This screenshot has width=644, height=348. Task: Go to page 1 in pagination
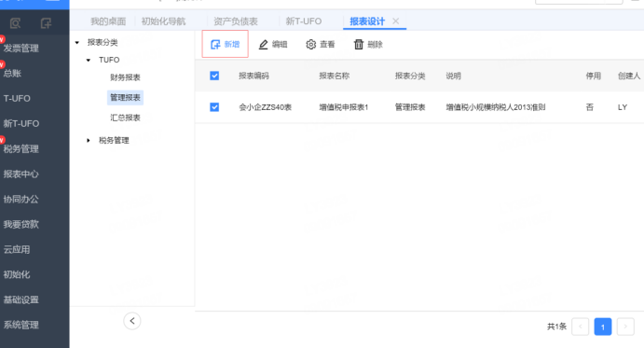click(x=602, y=327)
